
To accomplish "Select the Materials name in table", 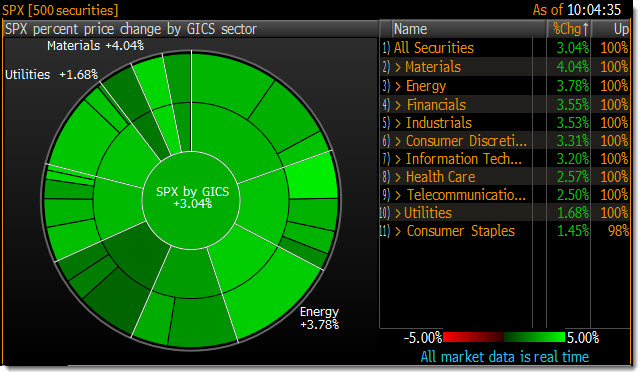I will [x=433, y=67].
